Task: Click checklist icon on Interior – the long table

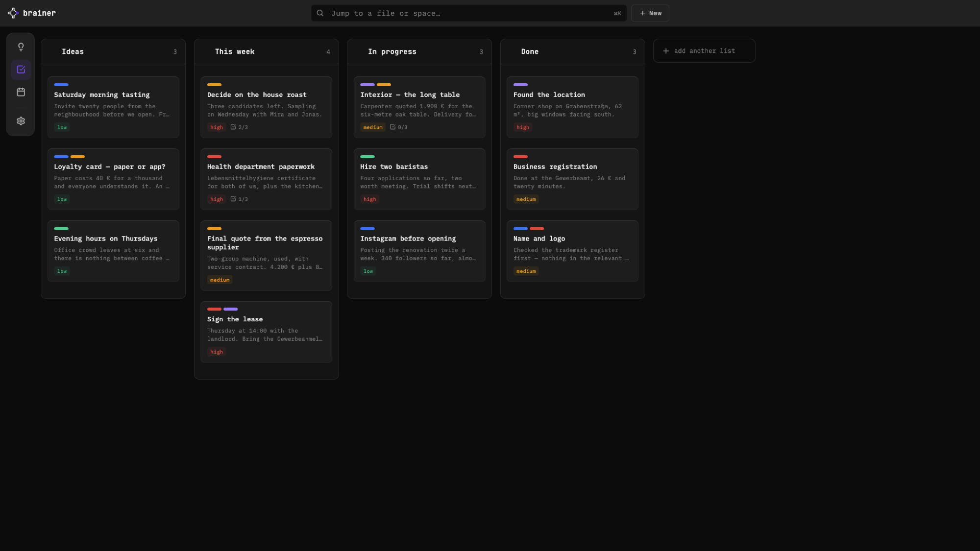Action: tap(392, 127)
